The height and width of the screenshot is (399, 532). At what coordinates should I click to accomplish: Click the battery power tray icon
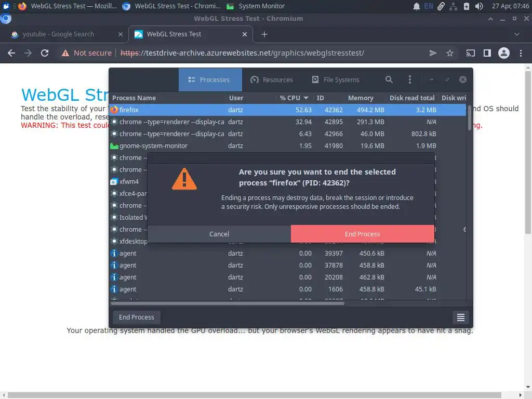click(x=467, y=6)
